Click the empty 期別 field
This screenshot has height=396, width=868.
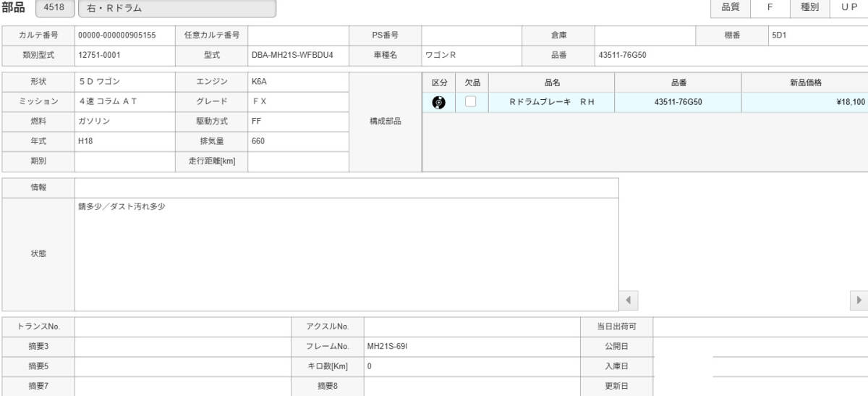[x=124, y=161]
